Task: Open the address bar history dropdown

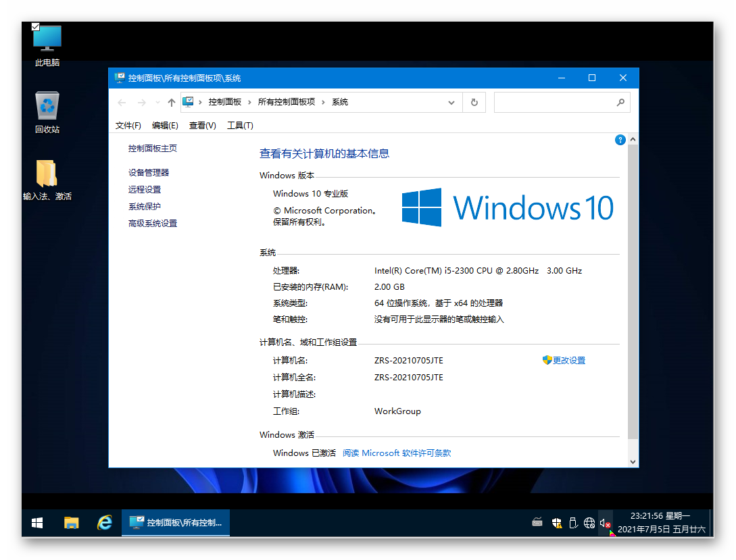Action: 451,102
